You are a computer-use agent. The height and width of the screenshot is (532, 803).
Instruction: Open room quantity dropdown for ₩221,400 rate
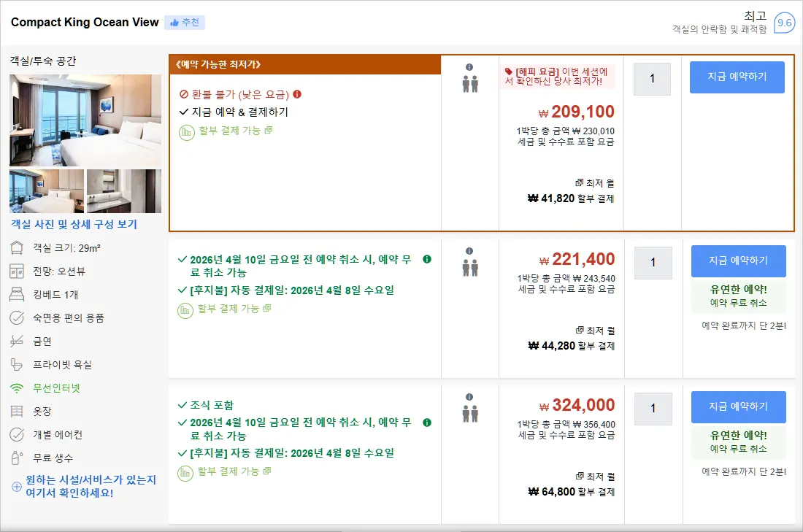pyautogui.click(x=653, y=263)
